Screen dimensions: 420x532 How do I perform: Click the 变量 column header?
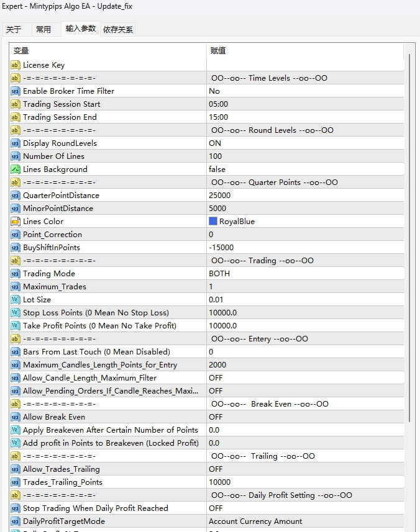(21, 51)
